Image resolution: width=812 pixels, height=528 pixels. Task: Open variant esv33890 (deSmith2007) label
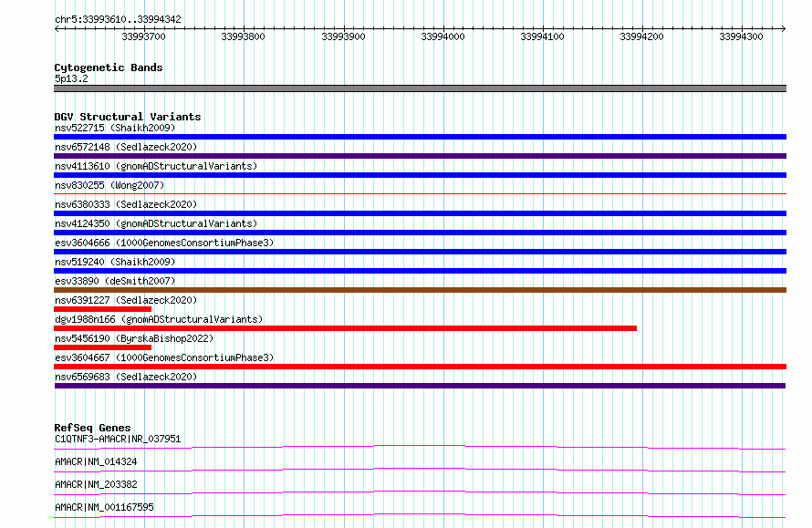coord(115,281)
